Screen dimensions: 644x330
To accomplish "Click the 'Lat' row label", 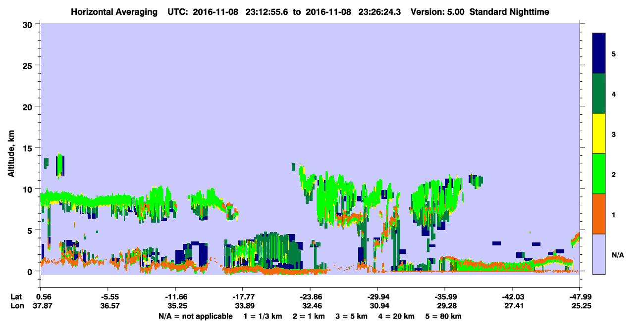I will [16, 297].
